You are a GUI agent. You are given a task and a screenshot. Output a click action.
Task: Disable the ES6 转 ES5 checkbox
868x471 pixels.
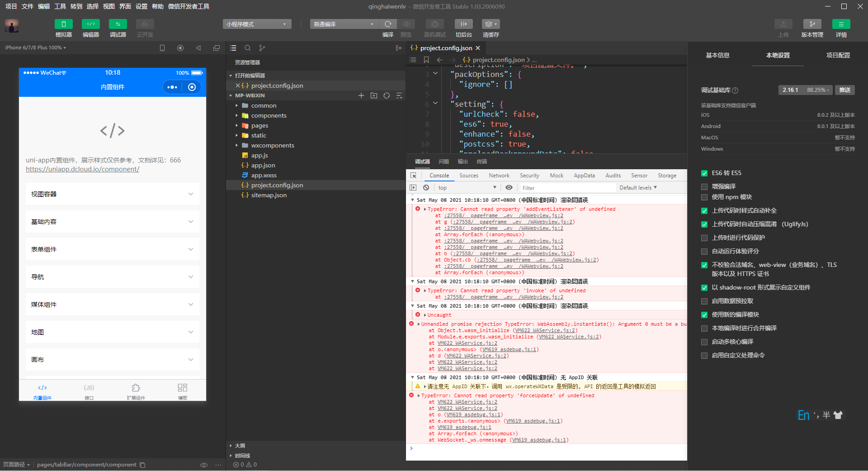click(x=704, y=173)
